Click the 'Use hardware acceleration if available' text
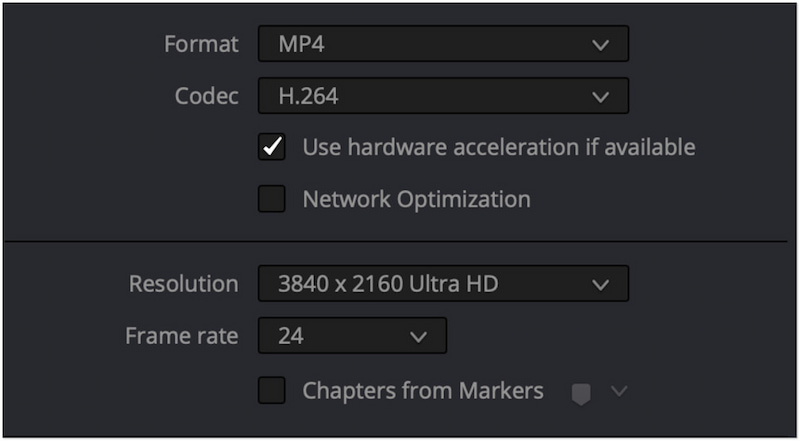Screen dimensions: 800x441 pos(498,147)
